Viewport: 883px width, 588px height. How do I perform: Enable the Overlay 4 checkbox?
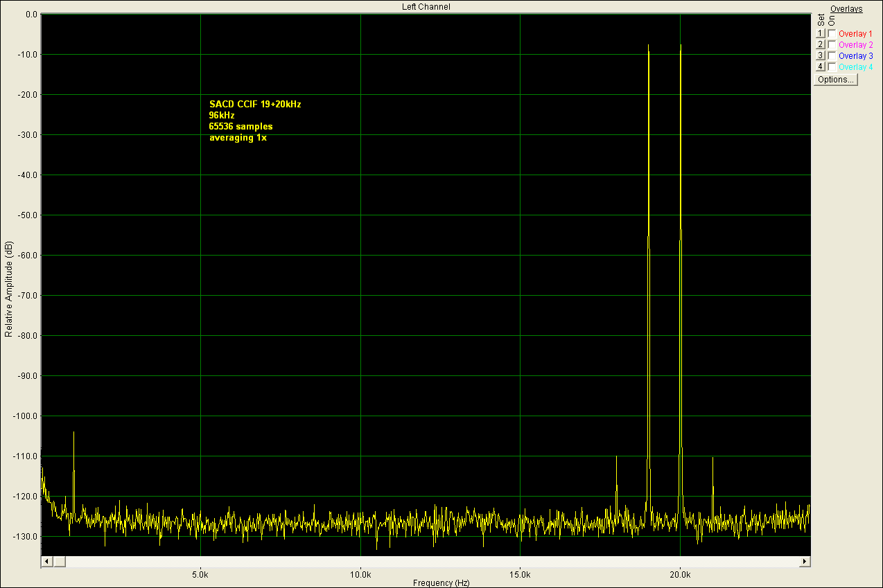pos(832,66)
